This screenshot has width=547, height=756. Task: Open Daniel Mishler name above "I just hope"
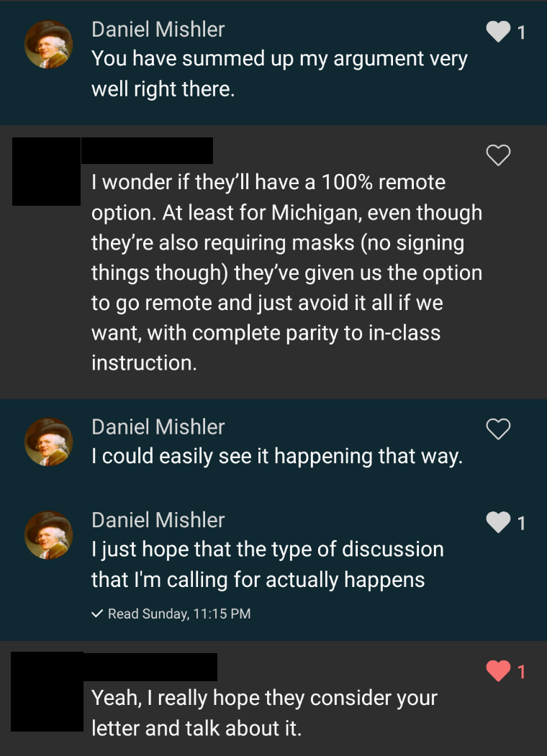click(158, 520)
